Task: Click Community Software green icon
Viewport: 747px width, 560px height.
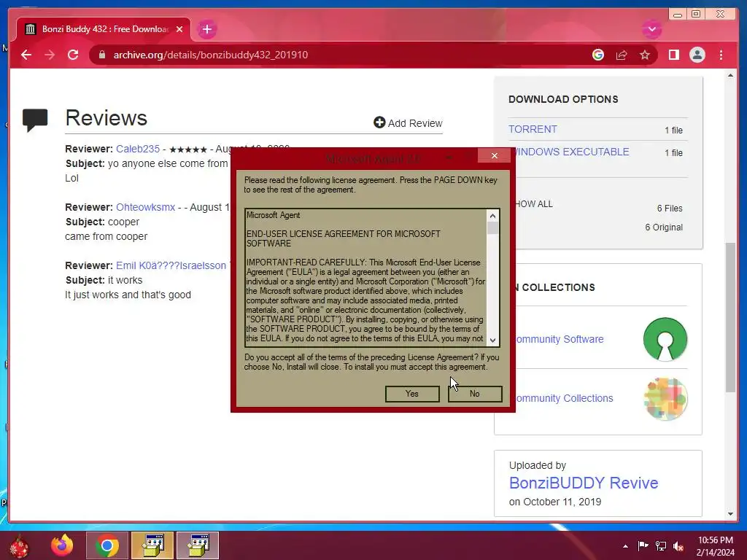Action: tap(665, 339)
